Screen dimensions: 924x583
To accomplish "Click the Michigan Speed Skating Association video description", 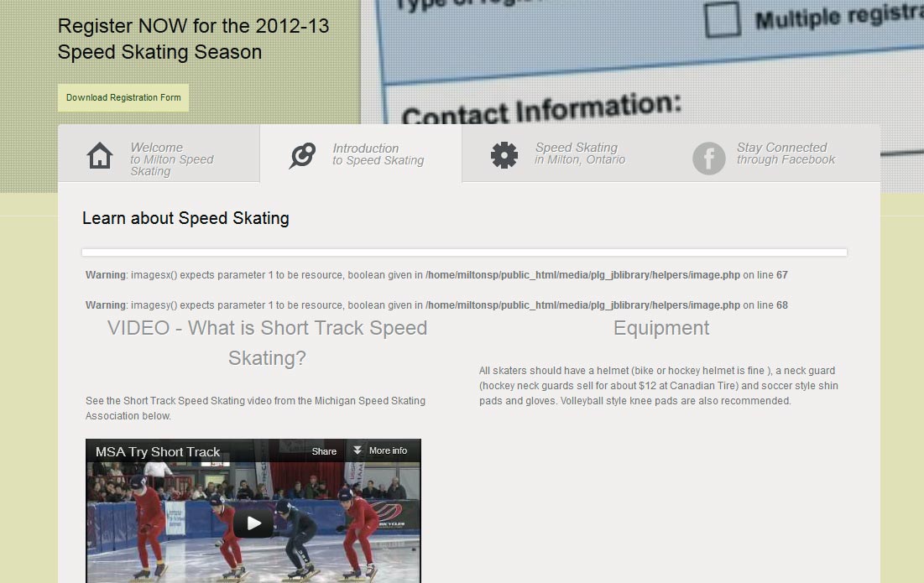I will [x=255, y=408].
